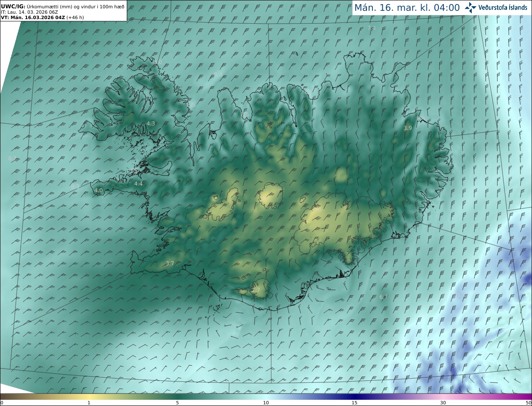Click the '(+46 h)' forecast offset text
The height and width of the screenshot is (406, 532).
75,17
